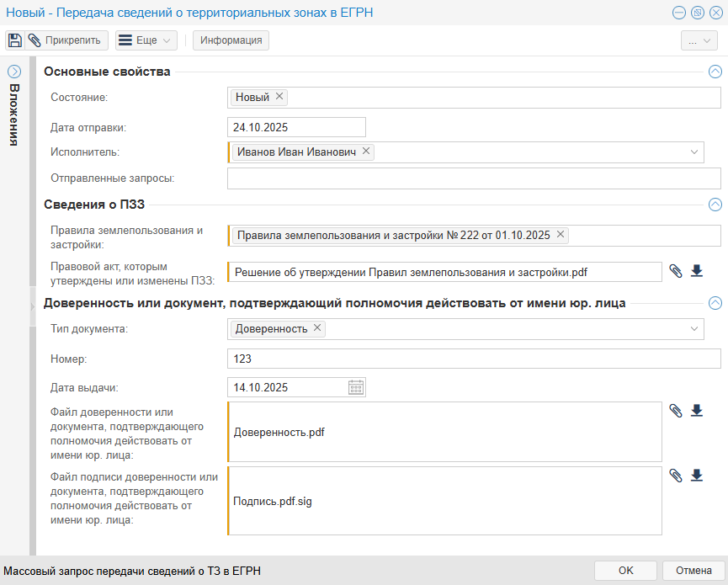The height and width of the screenshot is (585, 728).
Task: Click the OK button
Action: (x=625, y=570)
